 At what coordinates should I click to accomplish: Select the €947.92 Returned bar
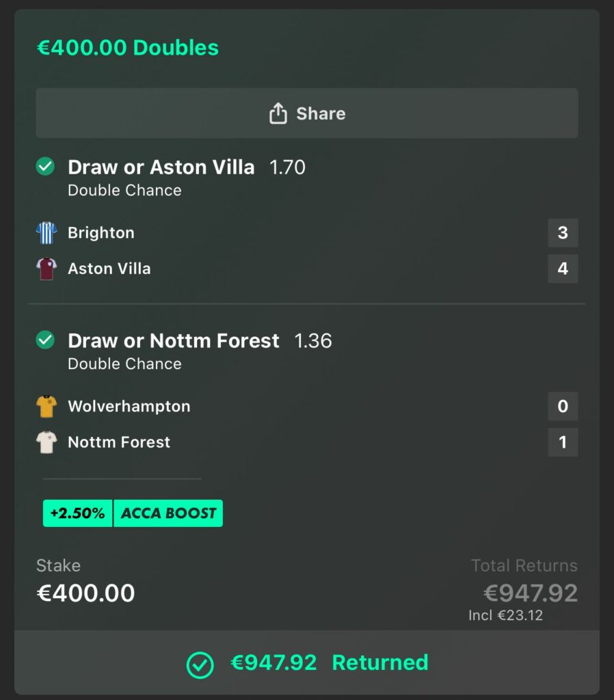tap(307, 663)
